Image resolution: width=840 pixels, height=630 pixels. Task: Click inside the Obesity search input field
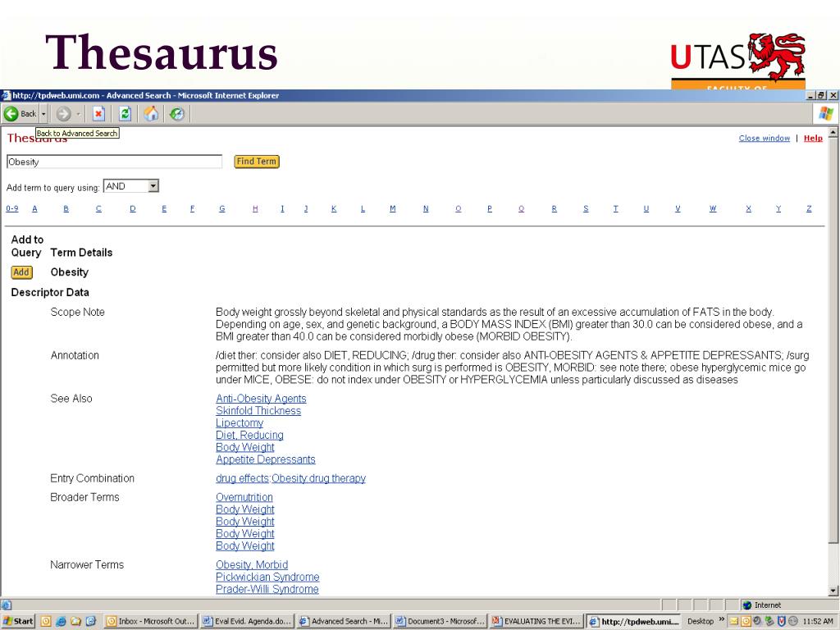pos(115,162)
